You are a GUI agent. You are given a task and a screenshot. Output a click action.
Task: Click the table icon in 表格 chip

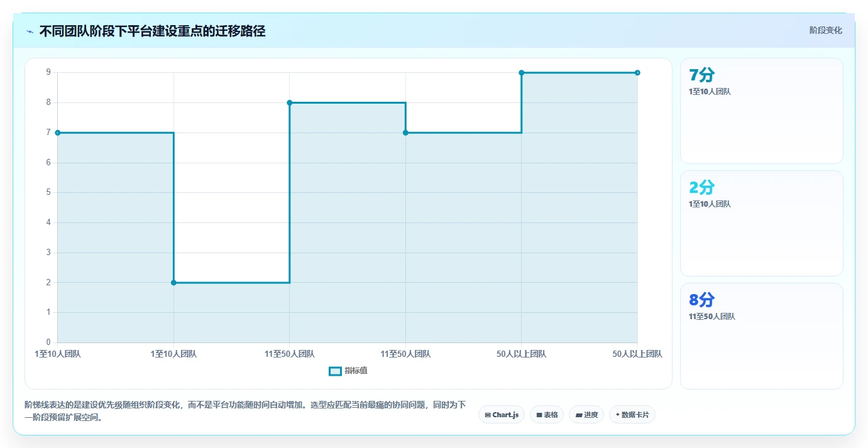point(539,415)
